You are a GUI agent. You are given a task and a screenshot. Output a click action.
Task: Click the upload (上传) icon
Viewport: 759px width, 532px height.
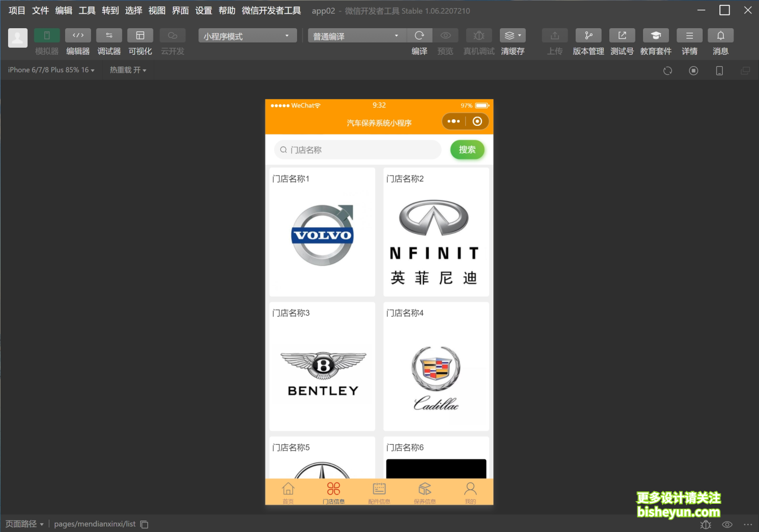pos(555,36)
